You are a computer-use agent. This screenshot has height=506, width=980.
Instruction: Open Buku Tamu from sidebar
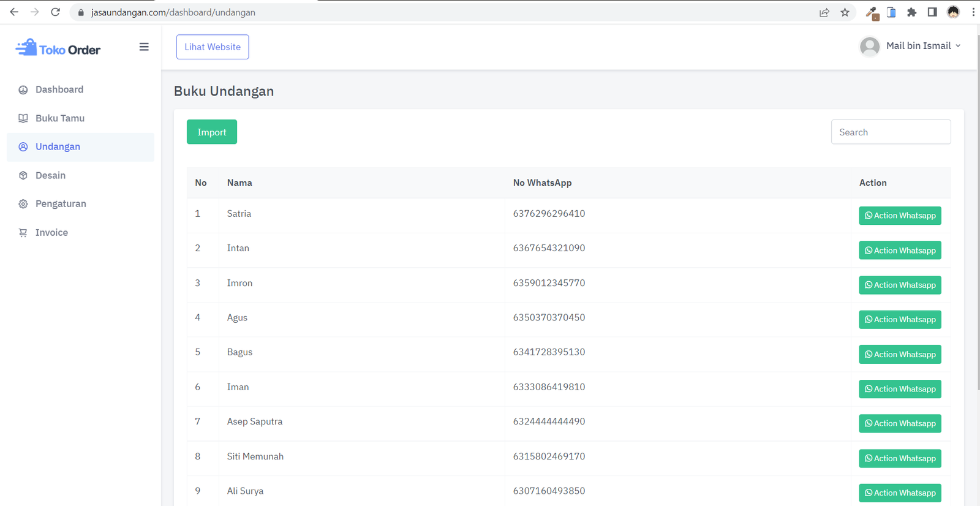point(59,118)
